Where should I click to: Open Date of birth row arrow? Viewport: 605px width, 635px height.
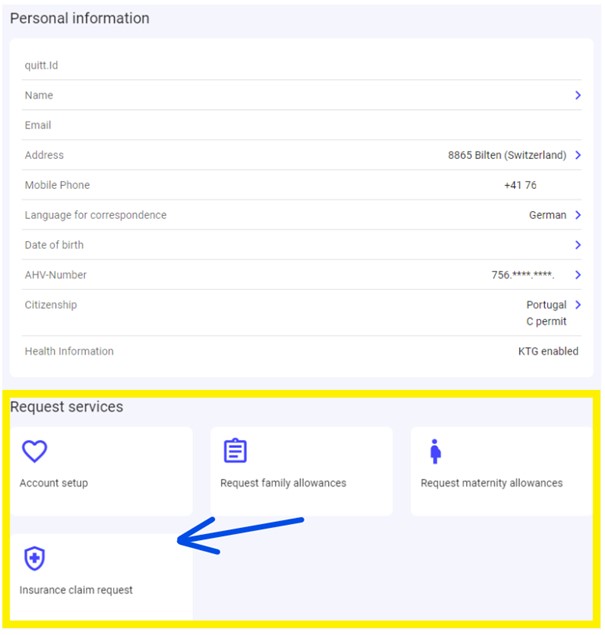coord(578,245)
